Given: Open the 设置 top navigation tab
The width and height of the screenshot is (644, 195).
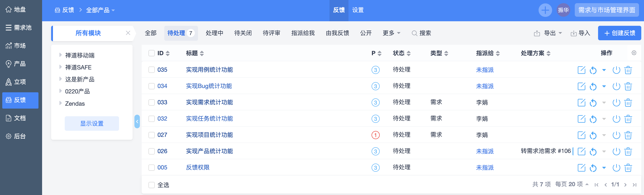Looking at the screenshot, I should [x=358, y=10].
